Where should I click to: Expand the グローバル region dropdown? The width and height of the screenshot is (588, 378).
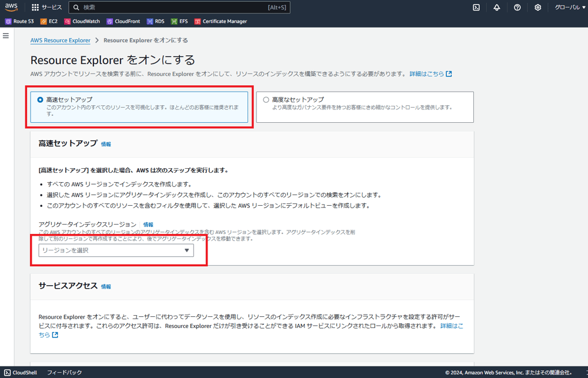(570, 8)
